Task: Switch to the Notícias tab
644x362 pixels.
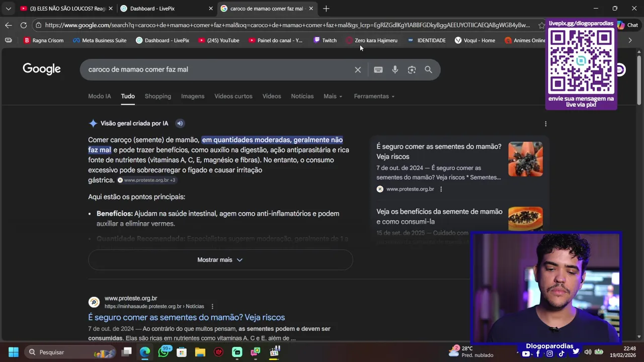Action: 302,96
